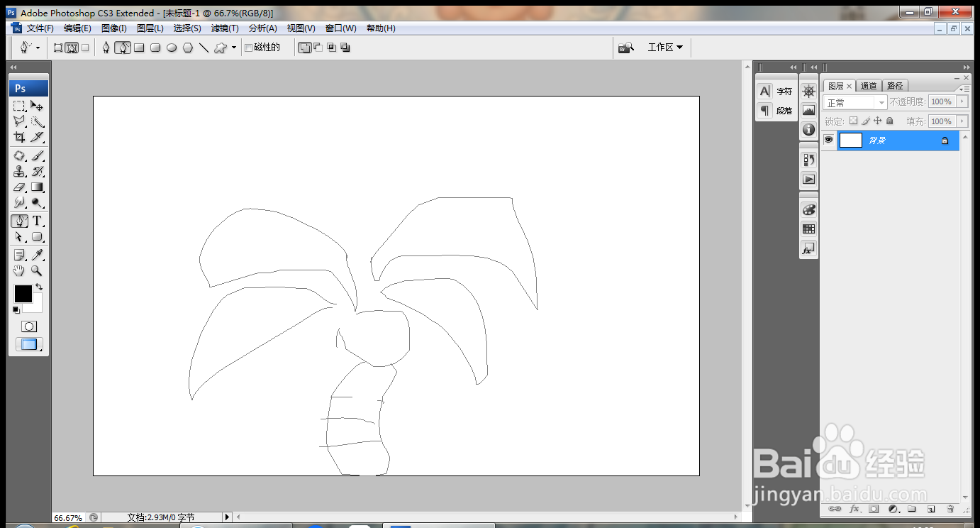Toggle Quick Mask mode
The height and width of the screenshot is (528, 980).
[x=29, y=326]
